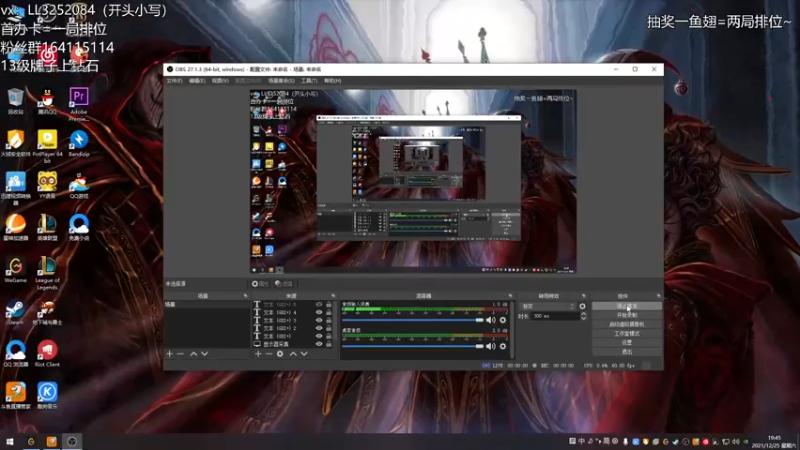
Task: Open the 工具(T) menu in OBS
Action: [309, 81]
